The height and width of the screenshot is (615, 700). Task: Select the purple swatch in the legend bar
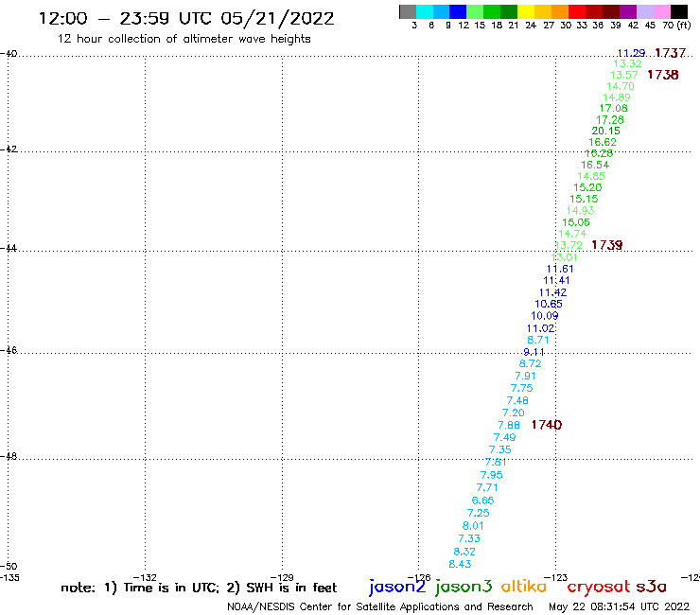628,11
